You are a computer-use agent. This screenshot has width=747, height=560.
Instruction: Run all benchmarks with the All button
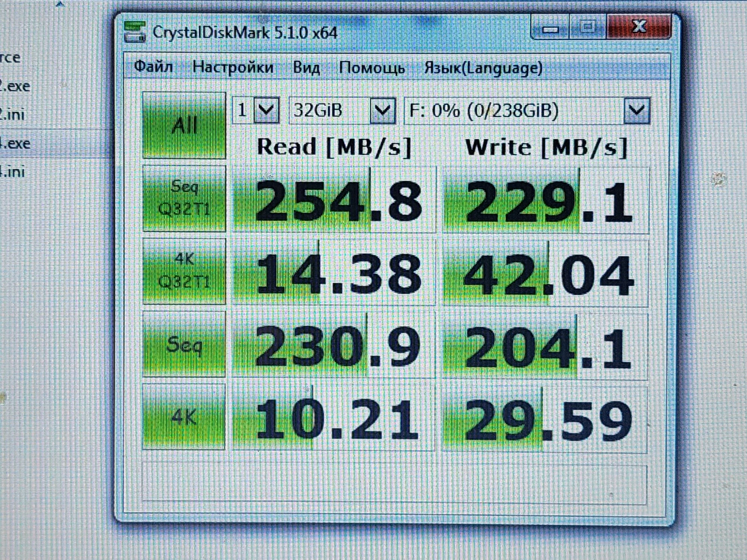tap(184, 125)
